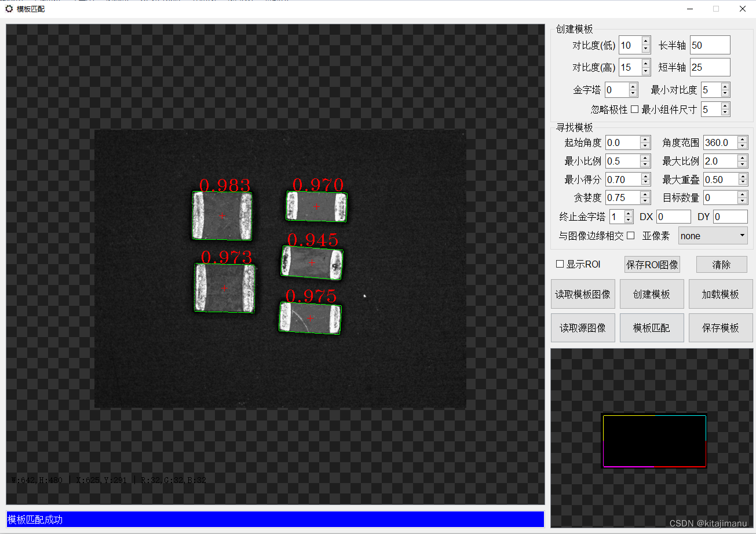
Task: Open the 亚像素 dropdown showing none
Action: [713, 236]
